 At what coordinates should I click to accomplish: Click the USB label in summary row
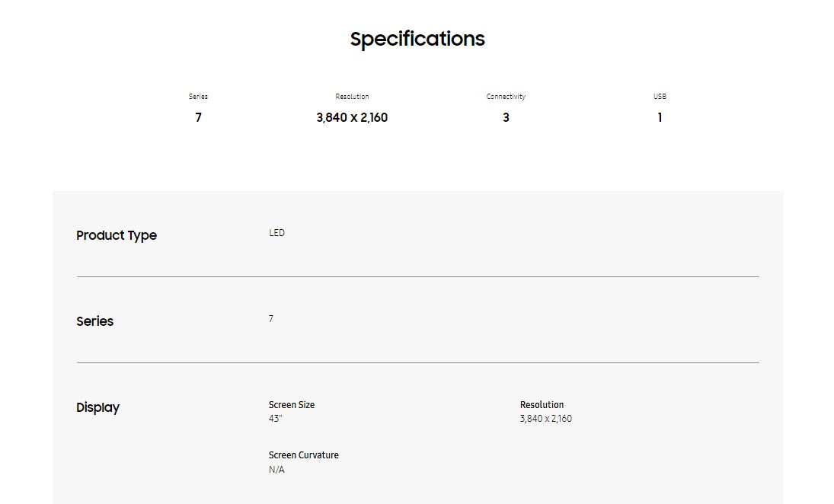pos(660,97)
